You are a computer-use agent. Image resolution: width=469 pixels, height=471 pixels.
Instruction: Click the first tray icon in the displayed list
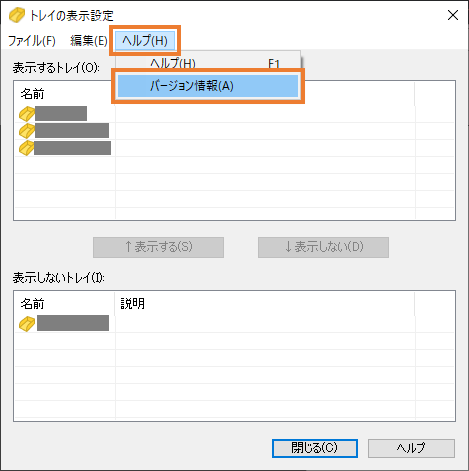pyautogui.click(x=27, y=114)
